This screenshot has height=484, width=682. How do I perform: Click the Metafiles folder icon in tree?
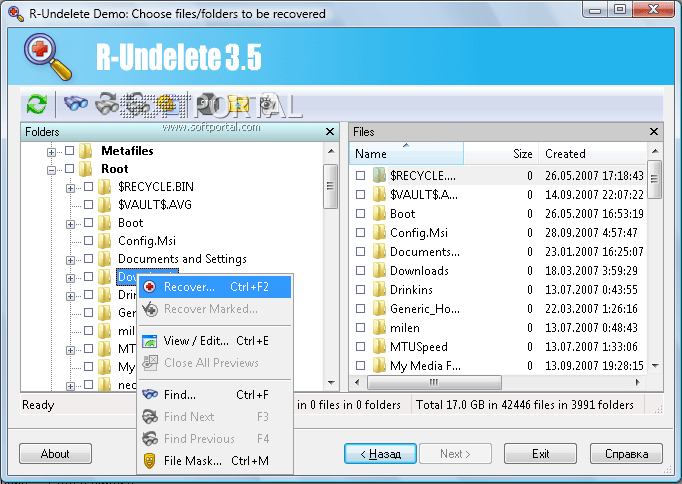(86, 151)
